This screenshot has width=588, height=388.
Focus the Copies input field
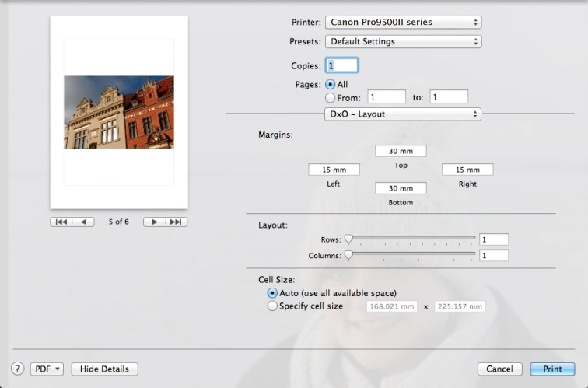click(x=341, y=65)
